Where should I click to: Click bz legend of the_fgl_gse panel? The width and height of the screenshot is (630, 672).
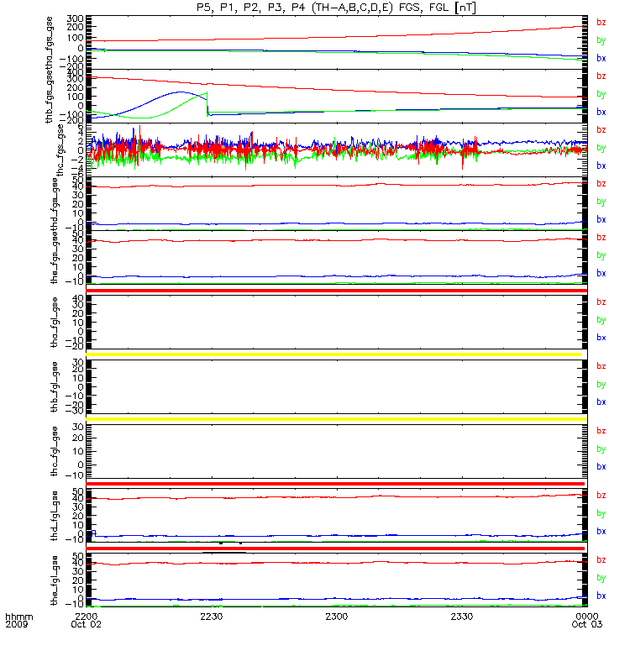coord(601,560)
